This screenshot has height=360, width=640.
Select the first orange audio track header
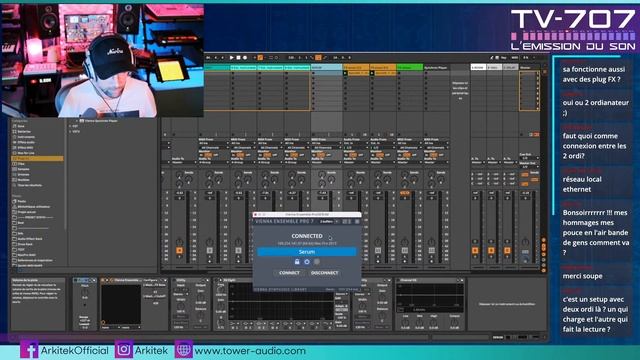pos(356,67)
